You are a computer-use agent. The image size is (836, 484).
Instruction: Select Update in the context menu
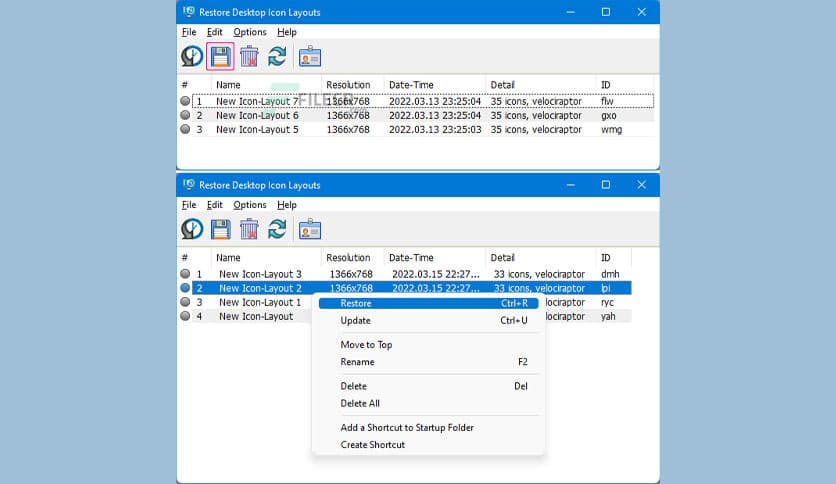pos(355,321)
